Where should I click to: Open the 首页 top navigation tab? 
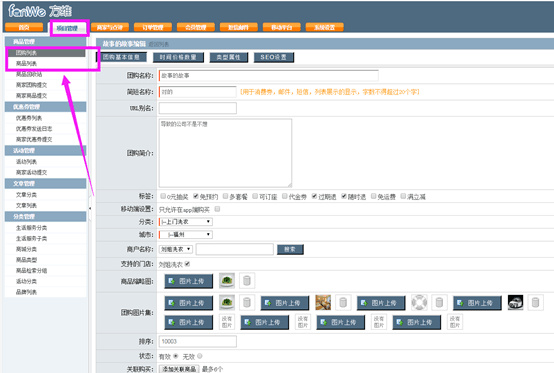click(24, 28)
